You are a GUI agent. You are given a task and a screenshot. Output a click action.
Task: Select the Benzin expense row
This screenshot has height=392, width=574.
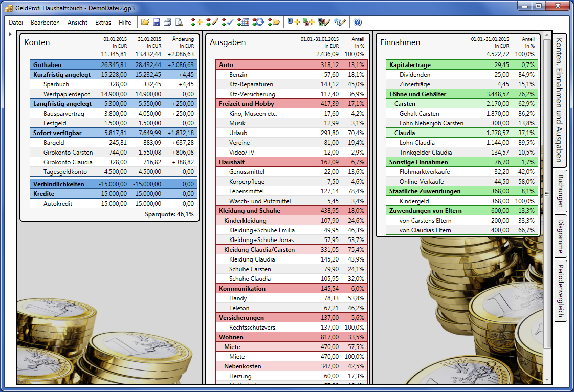pyautogui.click(x=291, y=74)
